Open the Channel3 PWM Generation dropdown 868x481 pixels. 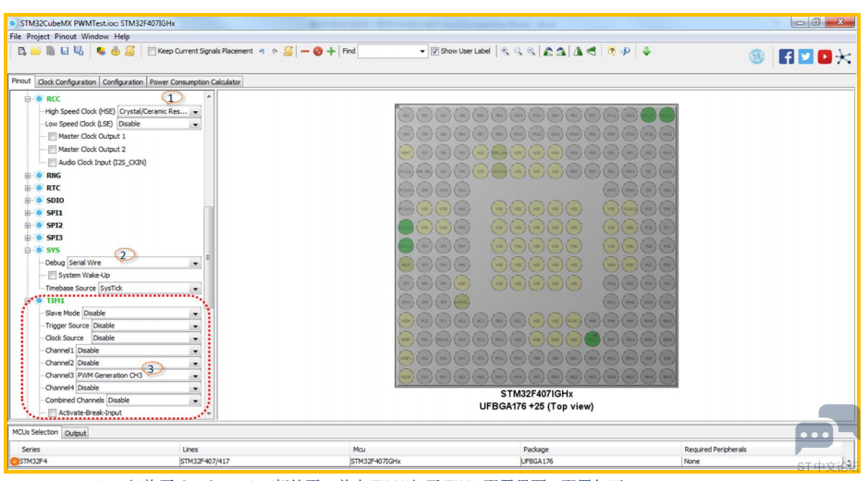pyautogui.click(x=138, y=376)
